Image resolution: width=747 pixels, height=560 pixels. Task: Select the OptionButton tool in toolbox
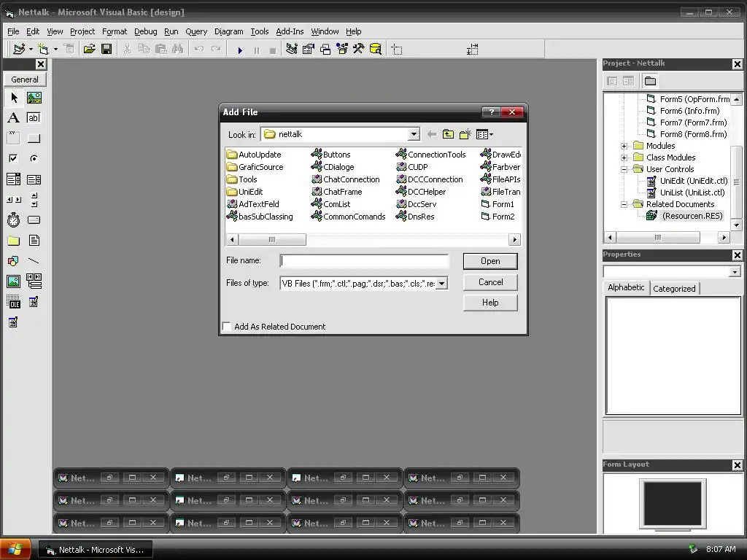(34, 158)
